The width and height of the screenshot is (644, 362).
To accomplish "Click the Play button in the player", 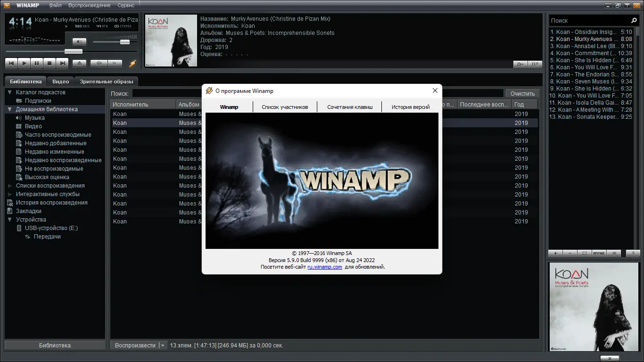I will 24,63.
